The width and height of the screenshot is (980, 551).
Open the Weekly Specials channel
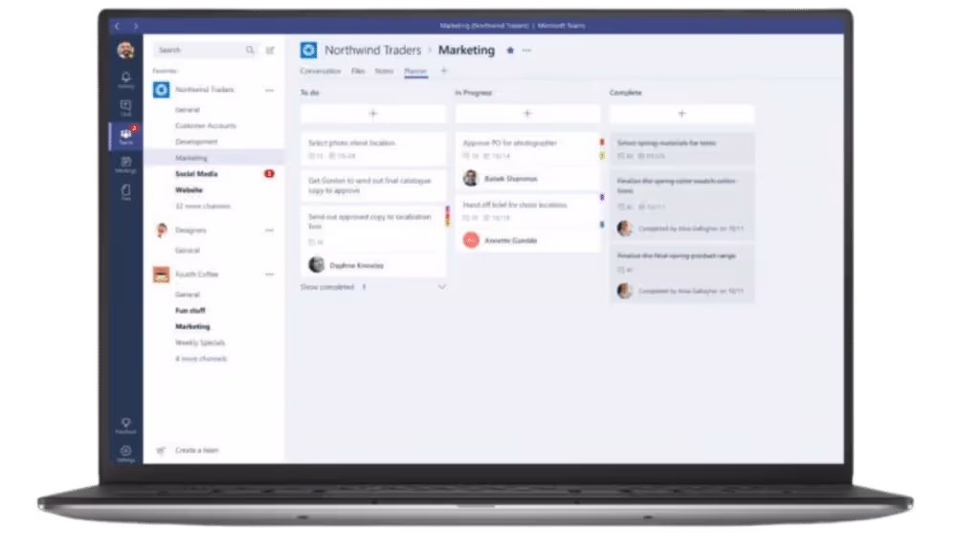199,343
